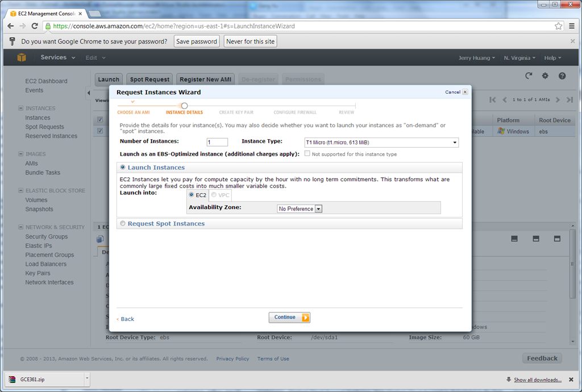Select the Launch Instances radio option
Image resolution: width=582 pixels, height=392 pixels.
123,167
